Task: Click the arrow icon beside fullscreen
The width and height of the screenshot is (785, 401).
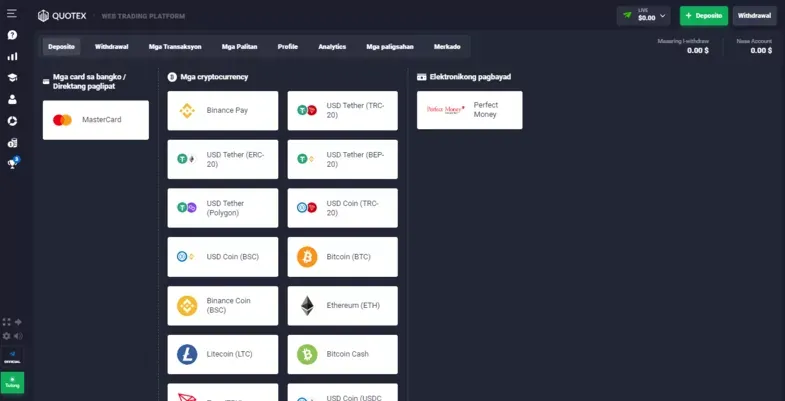Action: pos(19,322)
